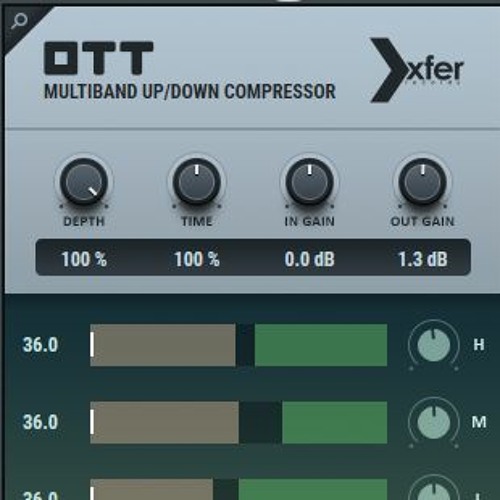Click the H band tan upward threshold bar

pyautogui.click(x=163, y=345)
